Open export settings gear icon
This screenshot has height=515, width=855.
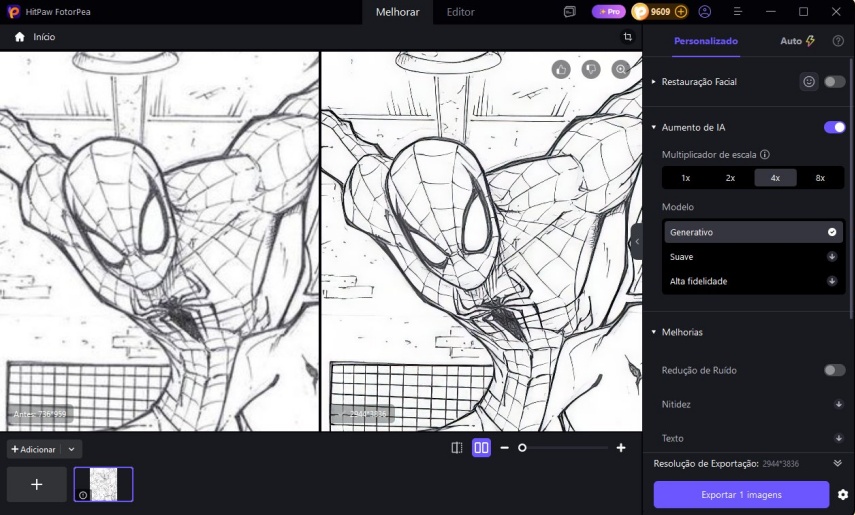(842, 495)
